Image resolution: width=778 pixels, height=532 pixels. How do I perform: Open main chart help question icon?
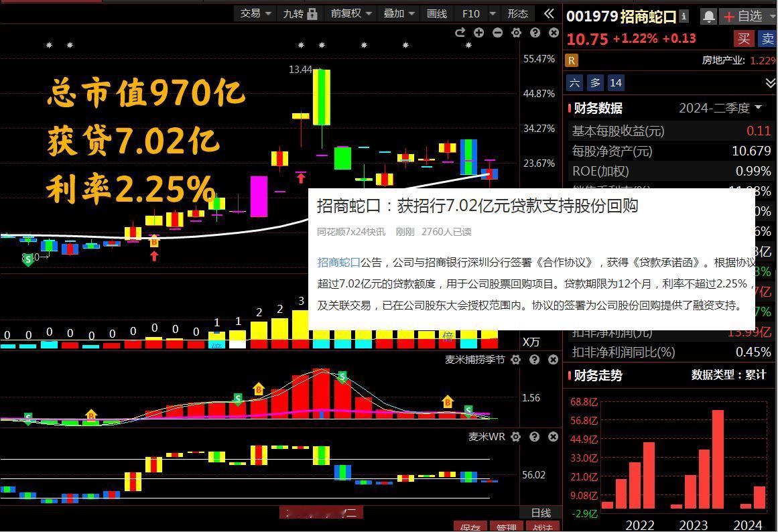[535, 33]
